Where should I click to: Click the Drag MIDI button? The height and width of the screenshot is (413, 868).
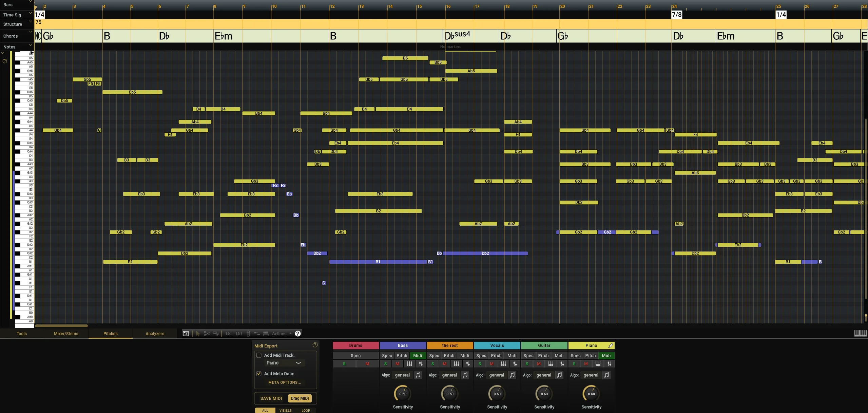click(300, 398)
